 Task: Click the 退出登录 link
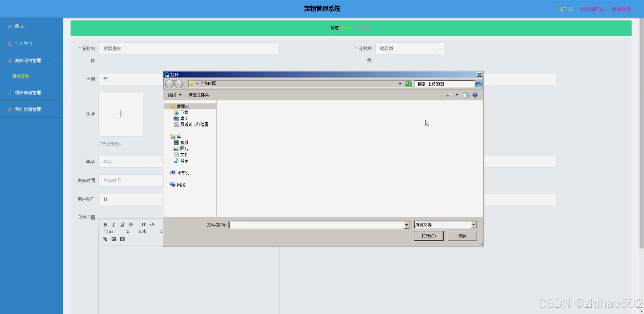[621, 9]
